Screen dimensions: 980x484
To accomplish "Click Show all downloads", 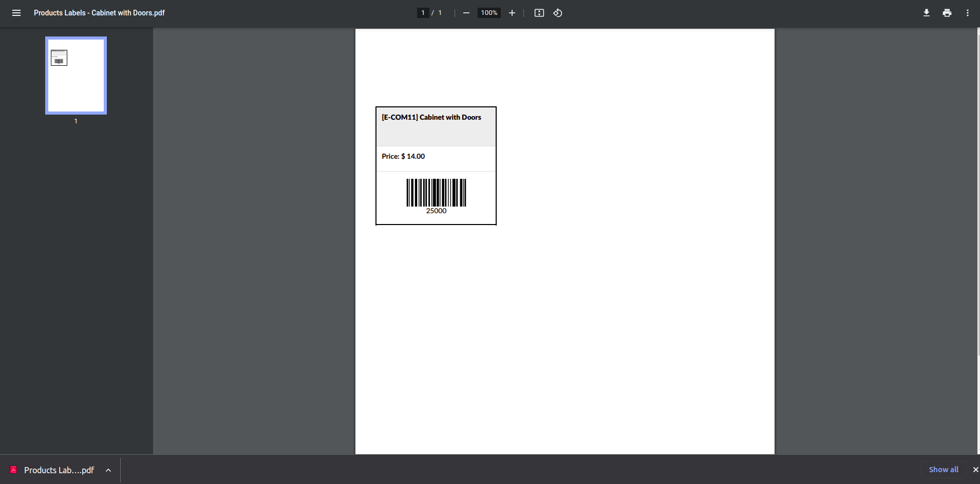I will pos(944,470).
